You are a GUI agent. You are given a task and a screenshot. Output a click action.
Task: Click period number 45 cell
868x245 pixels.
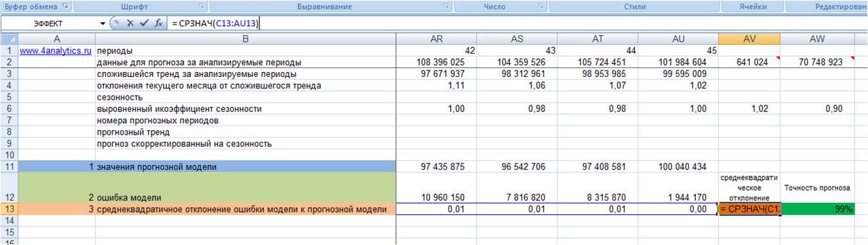pos(678,50)
